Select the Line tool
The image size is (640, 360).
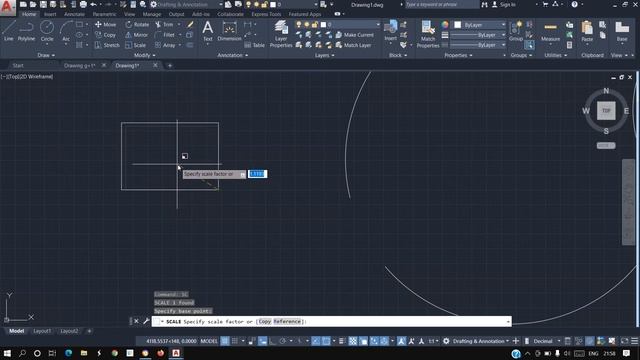(9, 31)
